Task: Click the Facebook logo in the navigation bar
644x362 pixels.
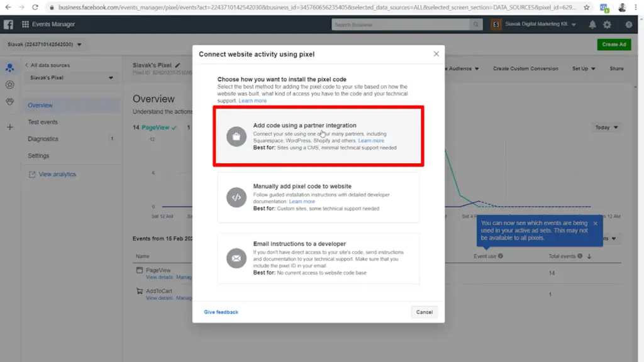Action: pos(8,24)
